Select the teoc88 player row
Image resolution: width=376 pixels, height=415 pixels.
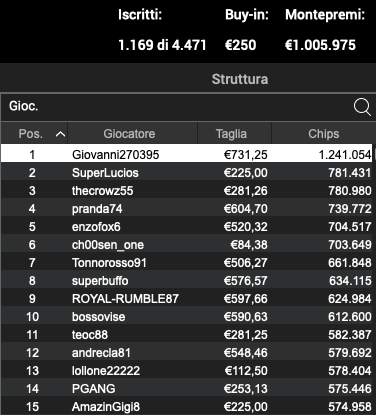pos(187,334)
